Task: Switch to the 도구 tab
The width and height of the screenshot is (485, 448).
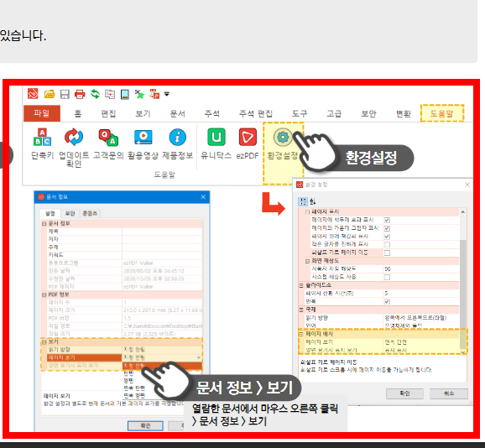Action: (x=300, y=114)
